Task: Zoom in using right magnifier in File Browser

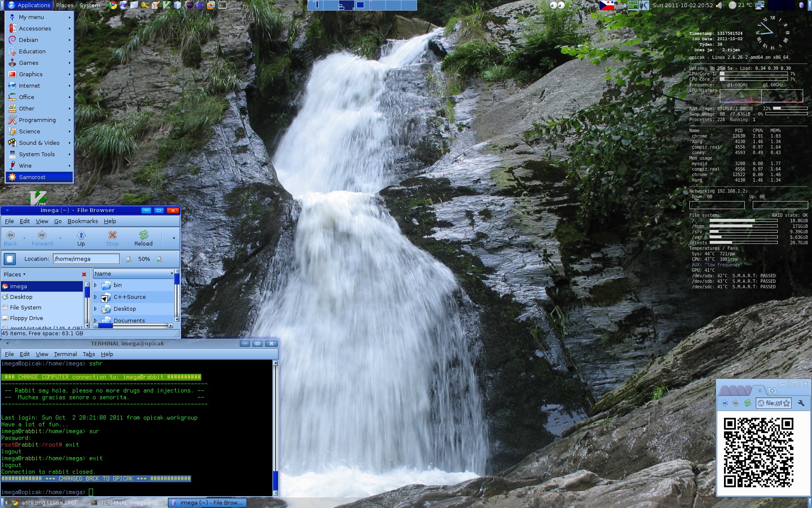Action: click(x=159, y=259)
